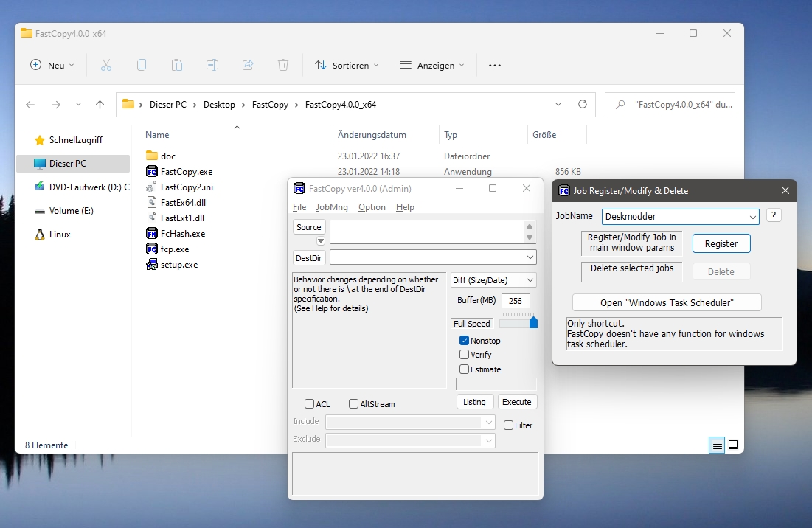Open the File menu in FastCopy

299,207
